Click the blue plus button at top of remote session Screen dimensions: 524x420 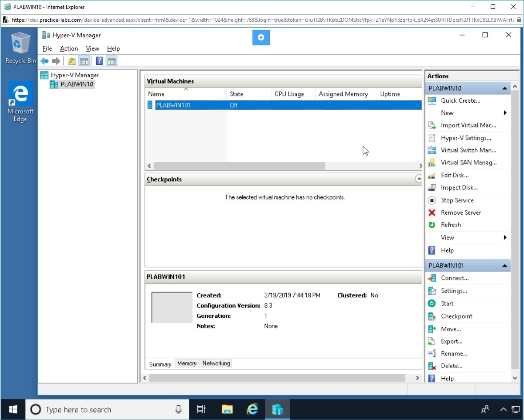coord(261,37)
